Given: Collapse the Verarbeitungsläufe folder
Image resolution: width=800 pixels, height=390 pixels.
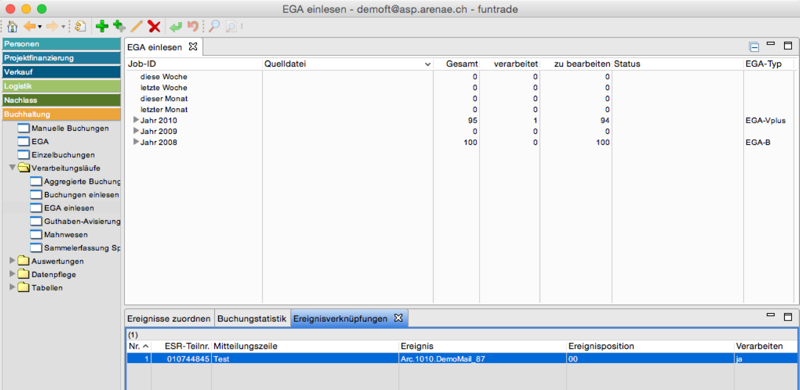Looking at the screenshot, I should coord(13,167).
